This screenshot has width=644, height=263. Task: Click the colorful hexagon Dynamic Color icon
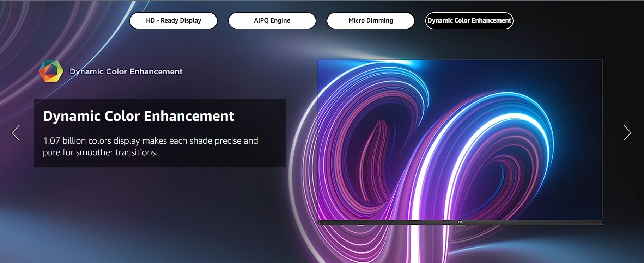[x=51, y=71]
